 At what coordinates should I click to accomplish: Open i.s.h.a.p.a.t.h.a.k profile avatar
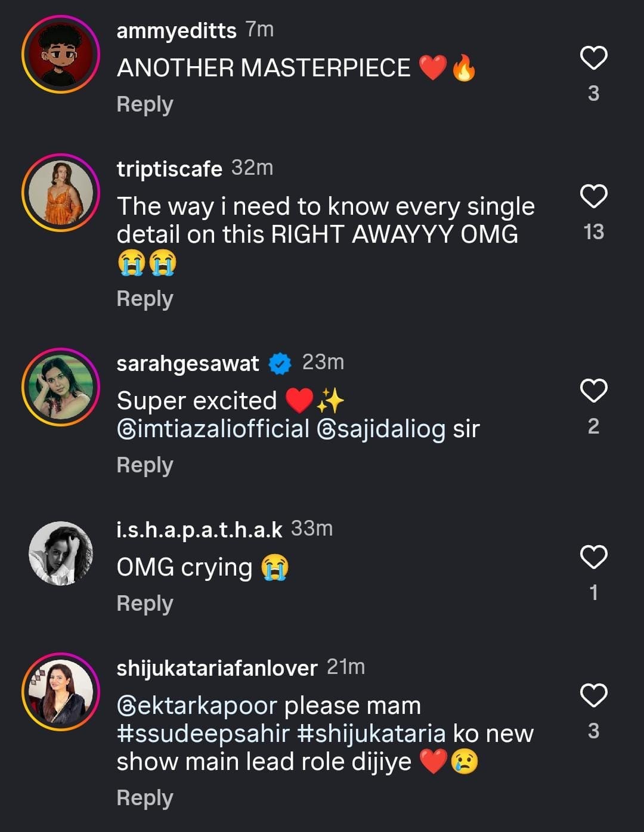61,553
